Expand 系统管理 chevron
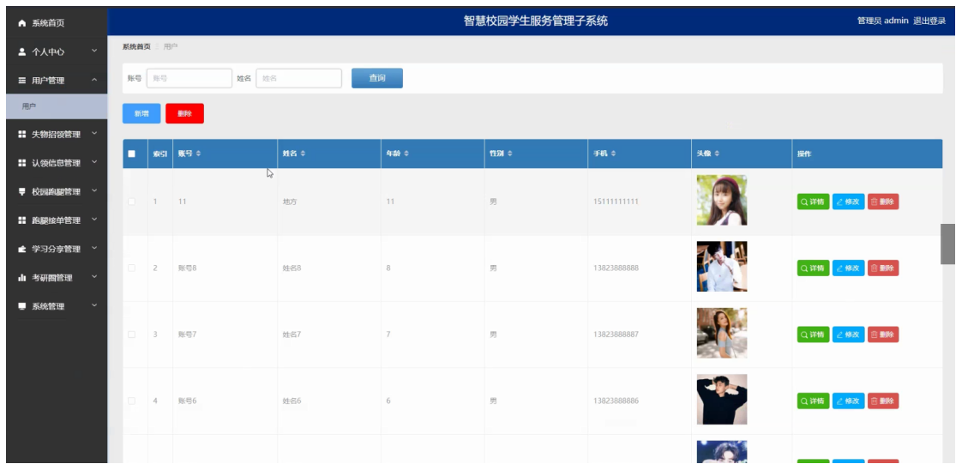Image resolution: width=980 pixels, height=476 pixels. 94,305
